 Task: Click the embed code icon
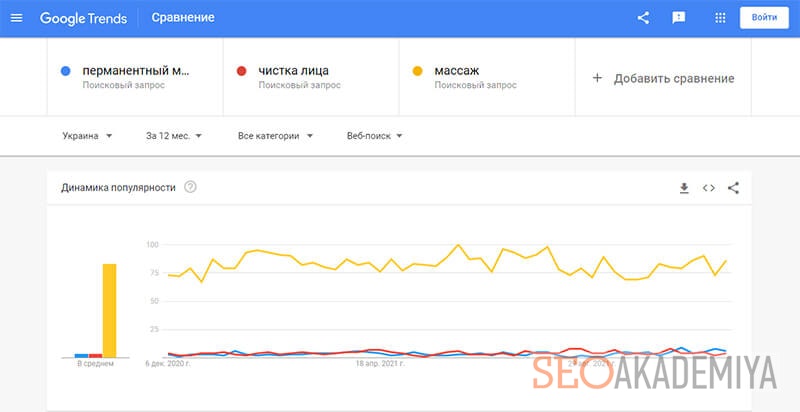pyautogui.click(x=709, y=187)
